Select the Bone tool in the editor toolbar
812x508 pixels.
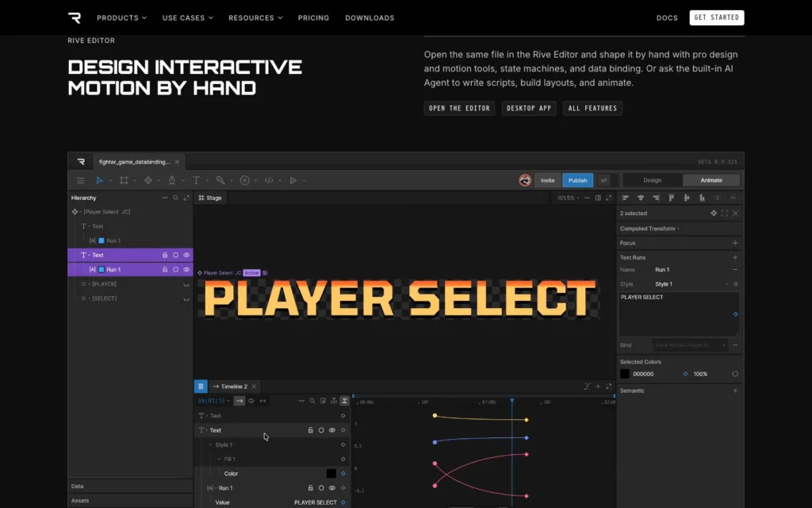(220, 180)
